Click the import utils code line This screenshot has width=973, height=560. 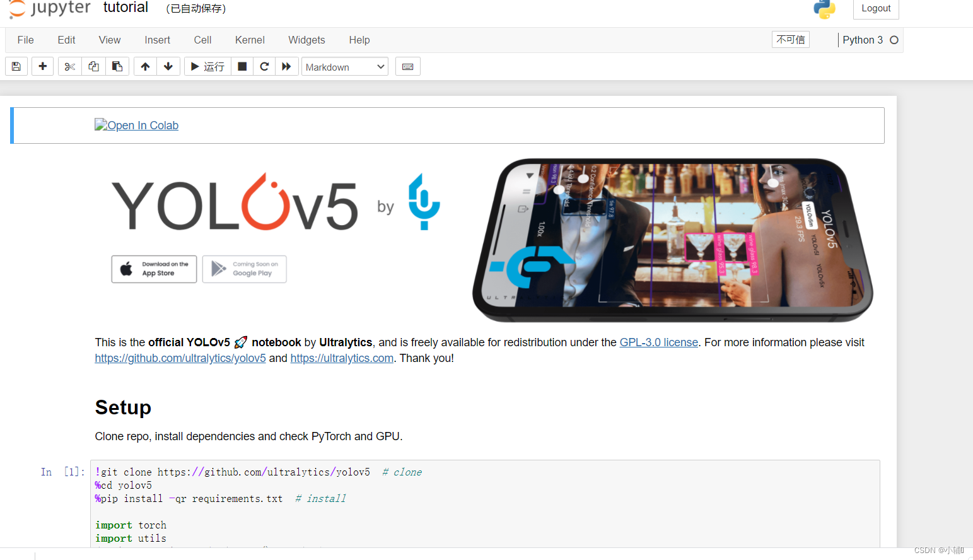[131, 538]
